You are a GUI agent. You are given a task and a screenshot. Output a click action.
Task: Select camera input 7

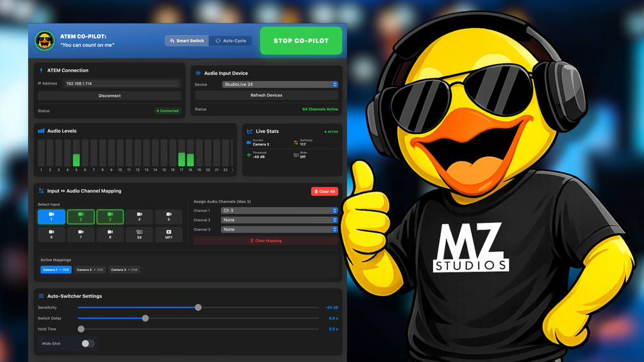(x=81, y=234)
